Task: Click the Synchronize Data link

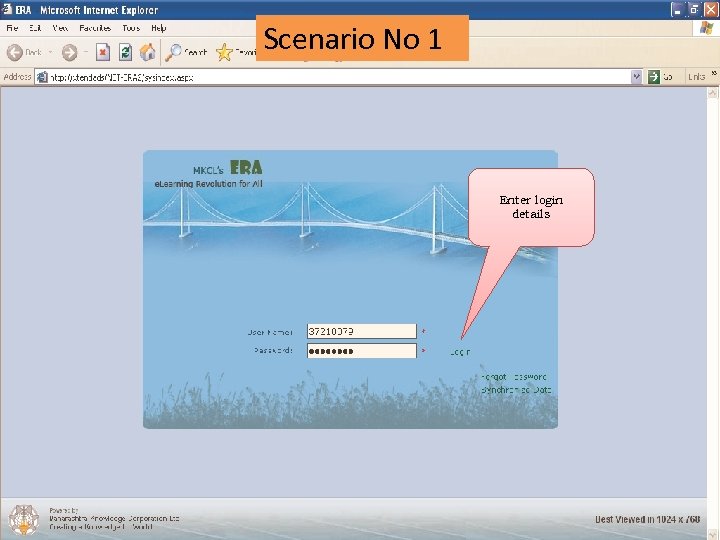Action: coord(516,390)
